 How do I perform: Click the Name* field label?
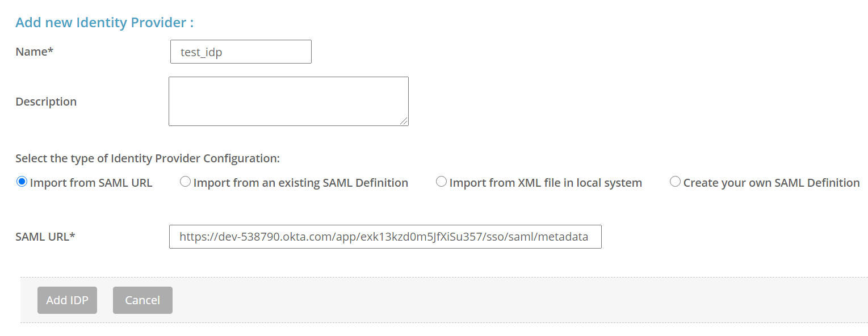pyautogui.click(x=34, y=51)
